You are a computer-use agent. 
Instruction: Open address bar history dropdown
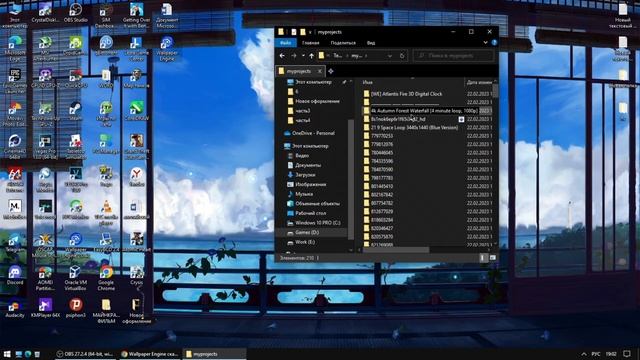[x=390, y=56]
